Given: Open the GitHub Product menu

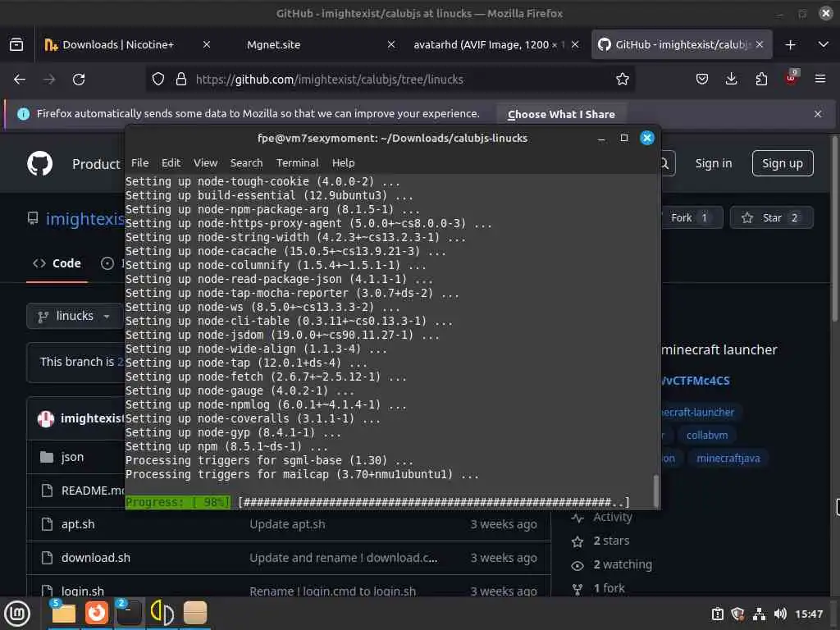Looking at the screenshot, I should pos(97,164).
